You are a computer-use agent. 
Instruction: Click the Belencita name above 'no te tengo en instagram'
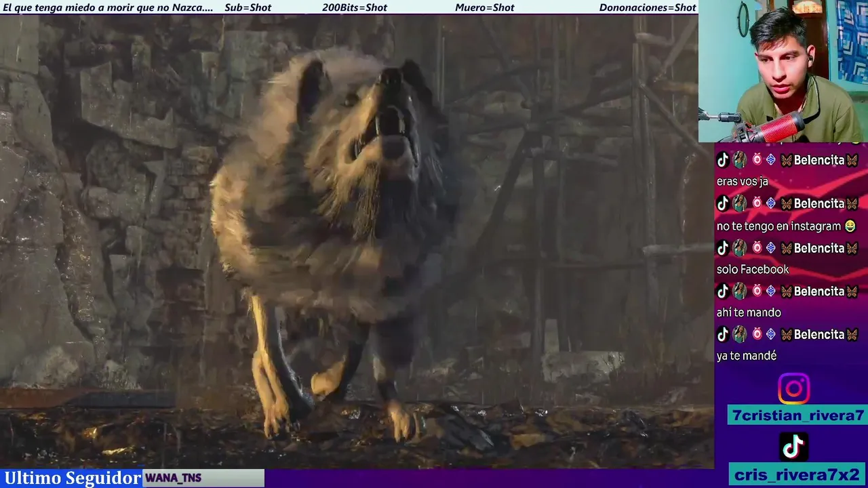[x=819, y=203]
